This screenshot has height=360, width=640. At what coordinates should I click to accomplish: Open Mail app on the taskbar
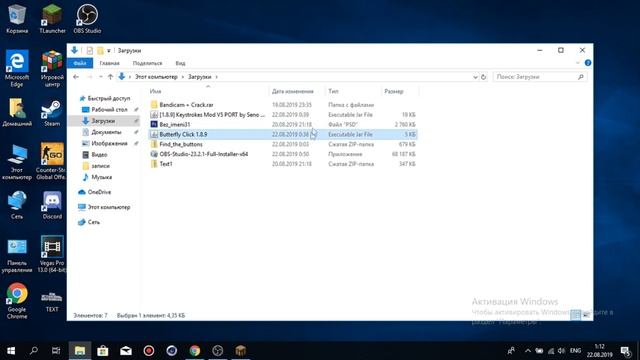[x=126, y=351]
